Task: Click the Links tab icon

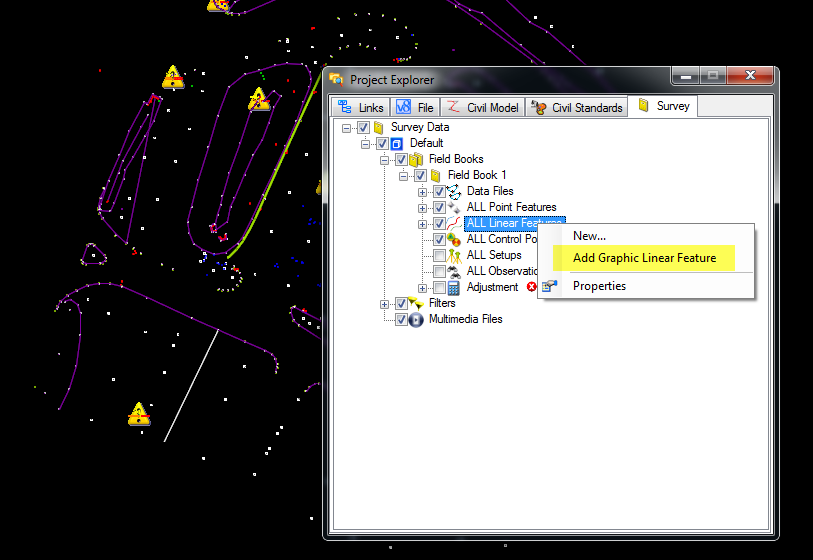Action: click(345, 107)
